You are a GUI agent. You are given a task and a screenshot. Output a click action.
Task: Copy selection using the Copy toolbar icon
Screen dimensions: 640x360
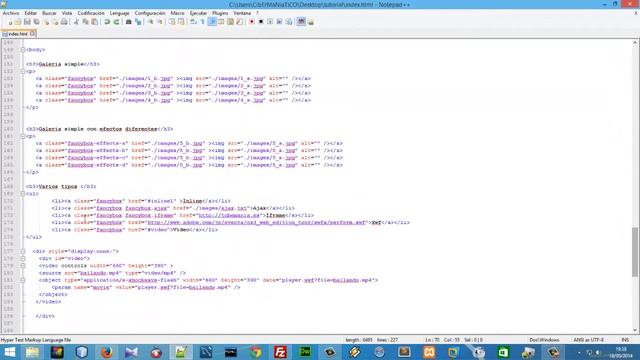pyautogui.click(x=85, y=22)
